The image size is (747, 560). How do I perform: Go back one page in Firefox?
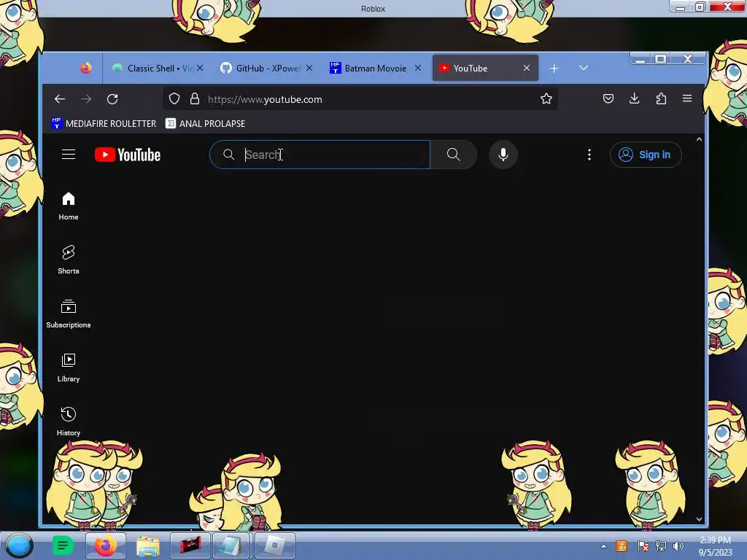[x=60, y=99]
